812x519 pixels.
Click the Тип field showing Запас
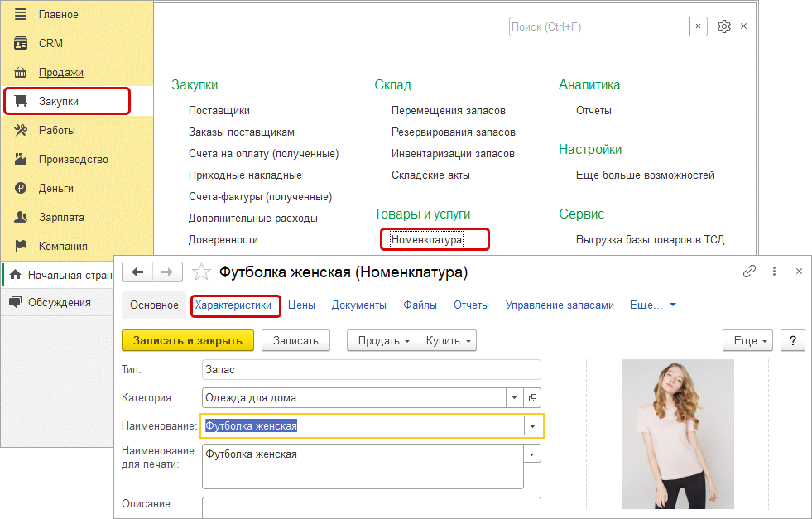pyautogui.click(x=372, y=370)
